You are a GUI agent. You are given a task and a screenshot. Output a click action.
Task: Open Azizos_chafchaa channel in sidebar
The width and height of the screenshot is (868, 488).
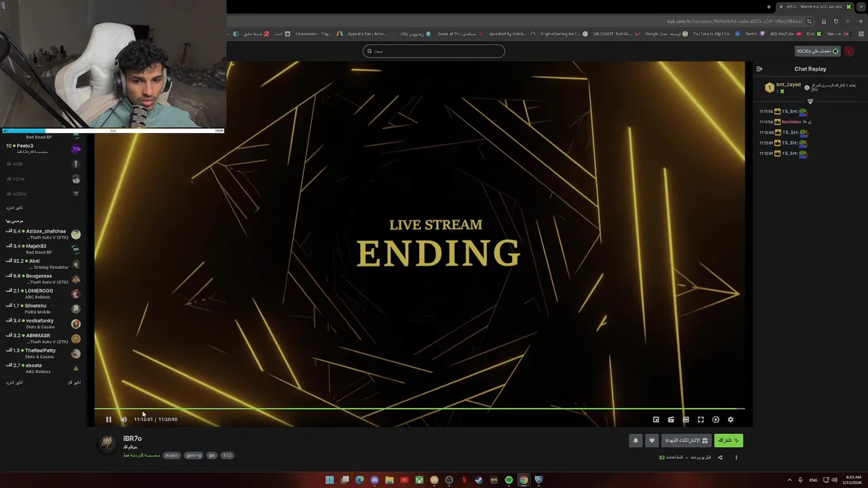(x=43, y=234)
